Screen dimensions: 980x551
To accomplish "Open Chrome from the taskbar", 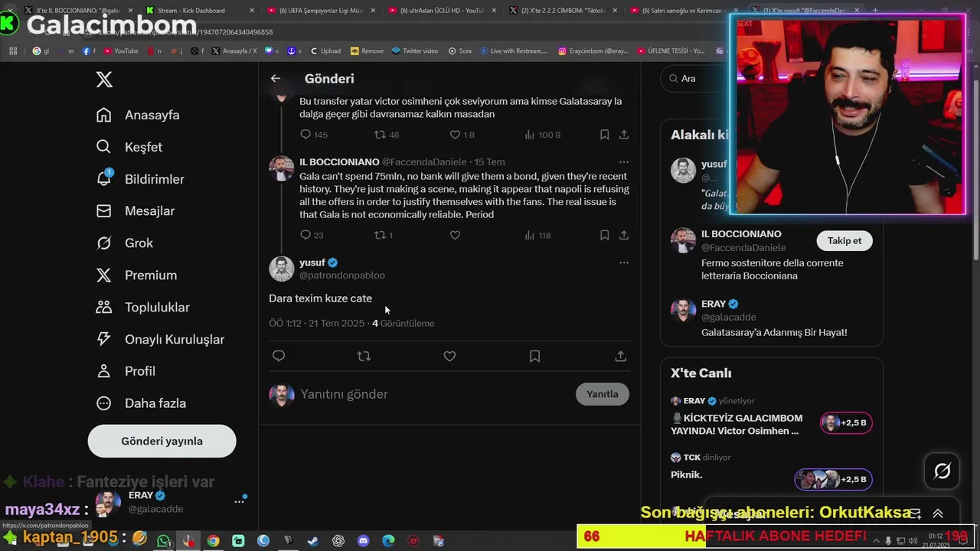I will point(213,541).
